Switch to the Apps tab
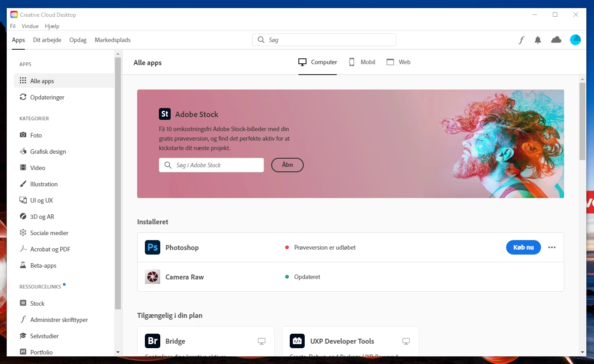Viewport: 594px width, 364px height. pos(19,40)
